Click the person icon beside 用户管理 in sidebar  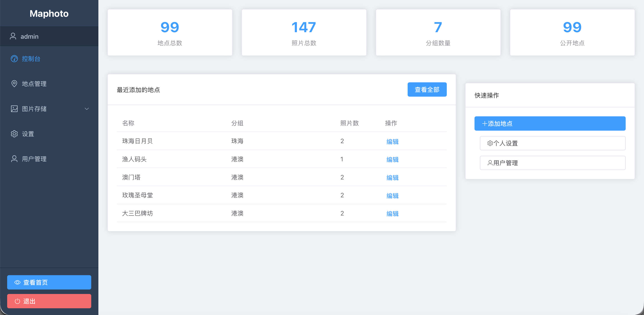(14, 159)
